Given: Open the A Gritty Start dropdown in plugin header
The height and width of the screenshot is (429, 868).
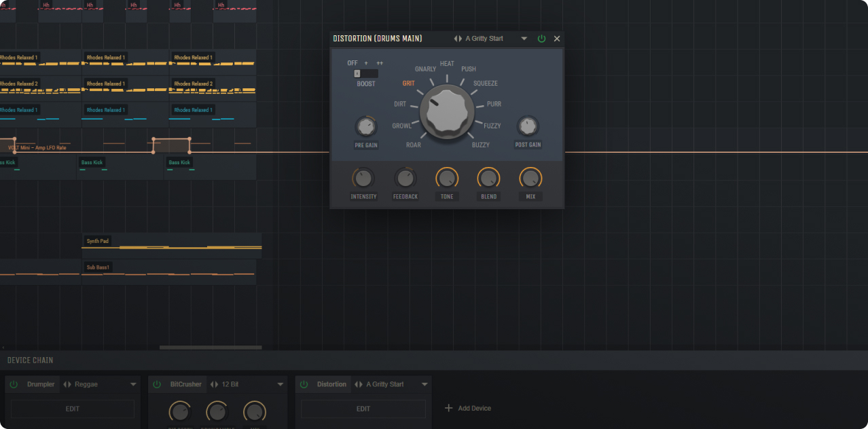Looking at the screenshot, I should [524, 39].
